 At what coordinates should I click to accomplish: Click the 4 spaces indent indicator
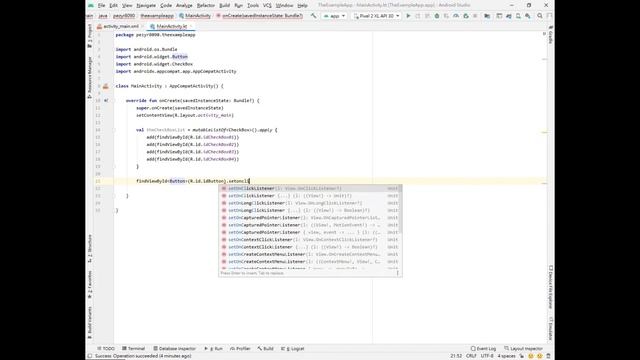coord(506,356)
